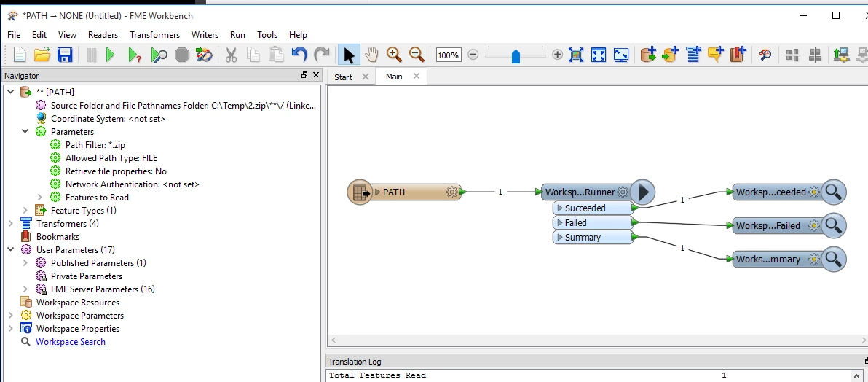The width and height of the screenshot is (868, 382).
Task: Close the Main canvas tab
Action: [x=417, y=77]
